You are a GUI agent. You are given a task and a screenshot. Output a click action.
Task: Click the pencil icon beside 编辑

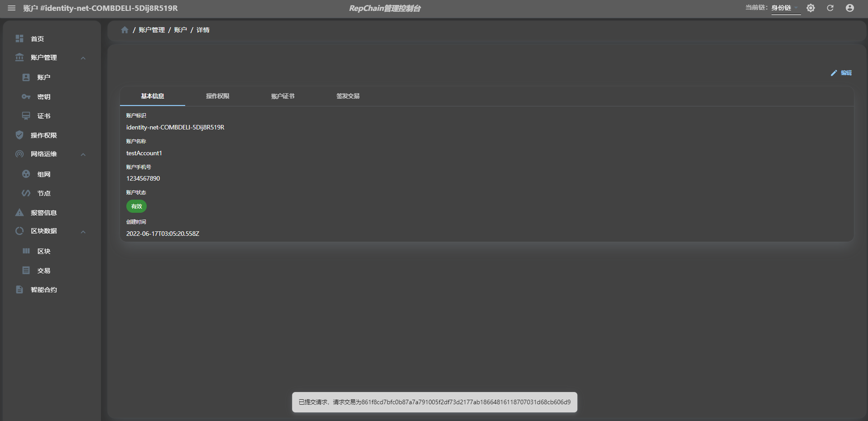[834, 73]
